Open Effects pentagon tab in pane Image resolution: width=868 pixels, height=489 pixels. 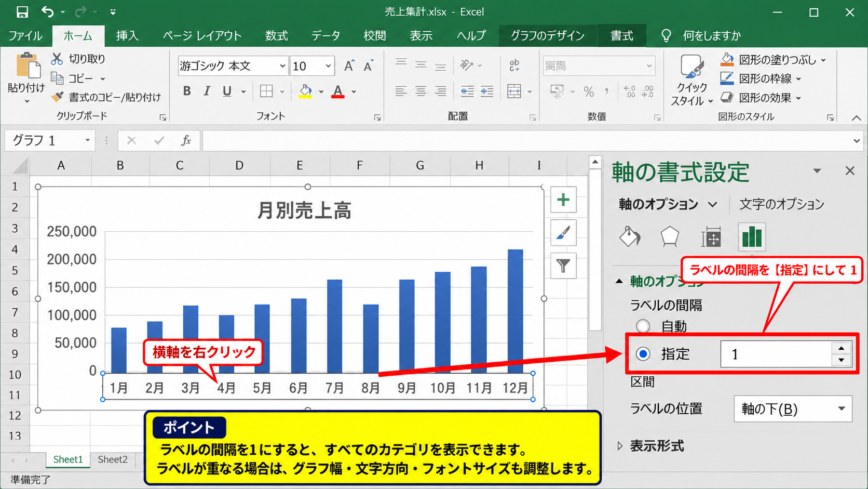click(670, 237)
